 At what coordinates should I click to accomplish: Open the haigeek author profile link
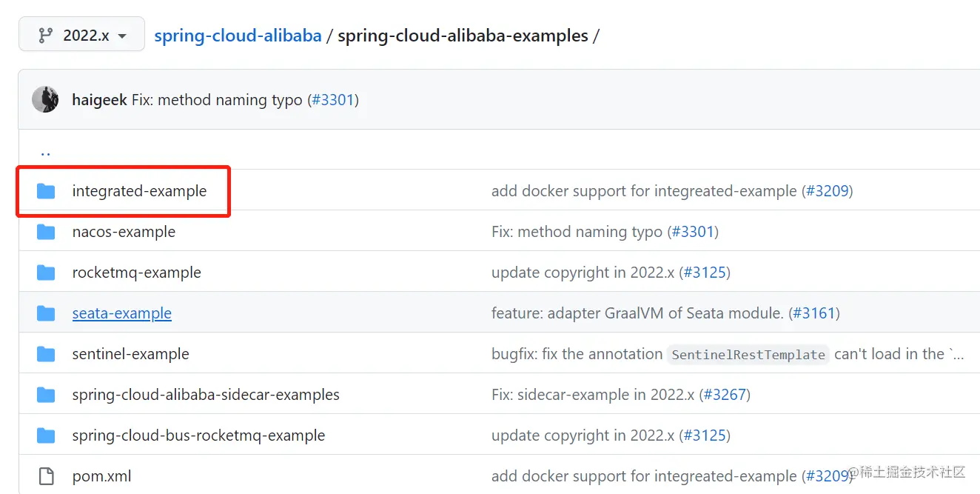click(x=99, y=100)
